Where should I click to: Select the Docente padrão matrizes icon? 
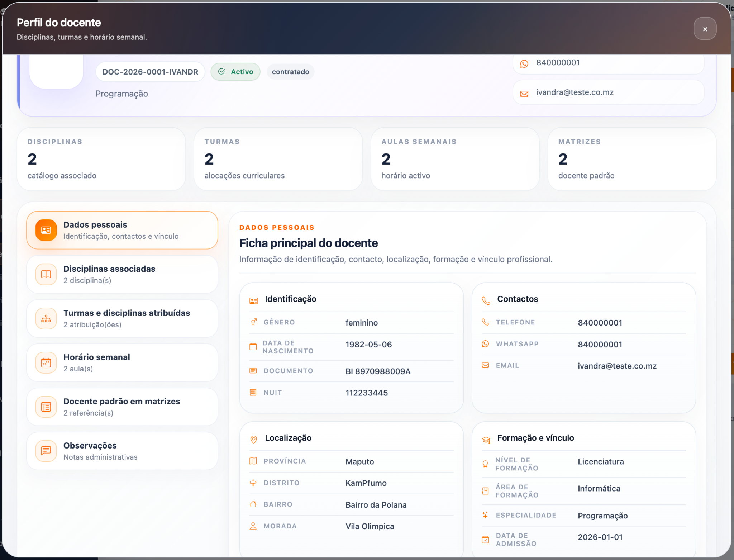(46, 407)
